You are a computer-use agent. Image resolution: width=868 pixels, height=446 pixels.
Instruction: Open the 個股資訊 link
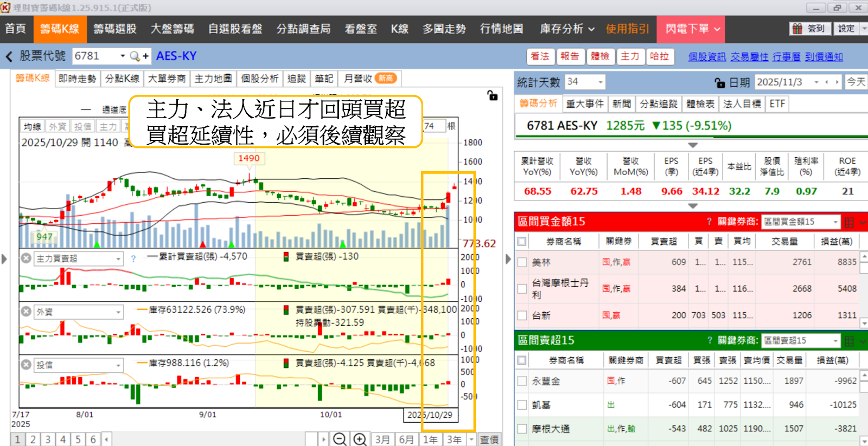click(706, 56)
